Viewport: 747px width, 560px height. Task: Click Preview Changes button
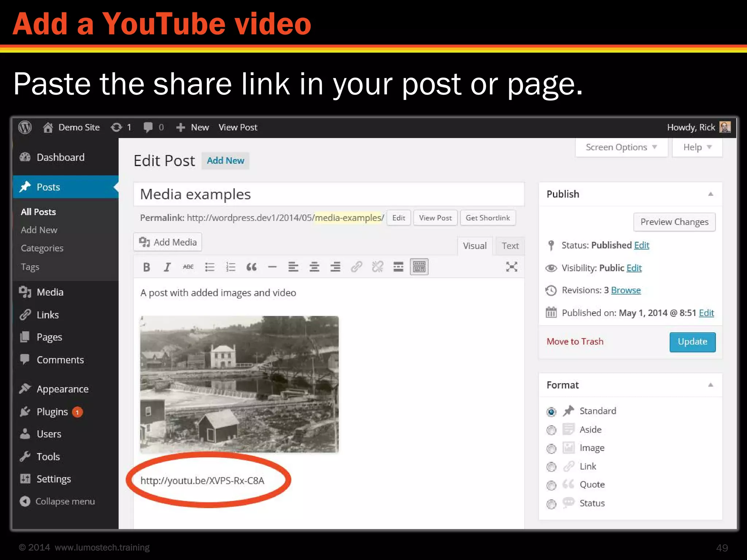(674, 222)
